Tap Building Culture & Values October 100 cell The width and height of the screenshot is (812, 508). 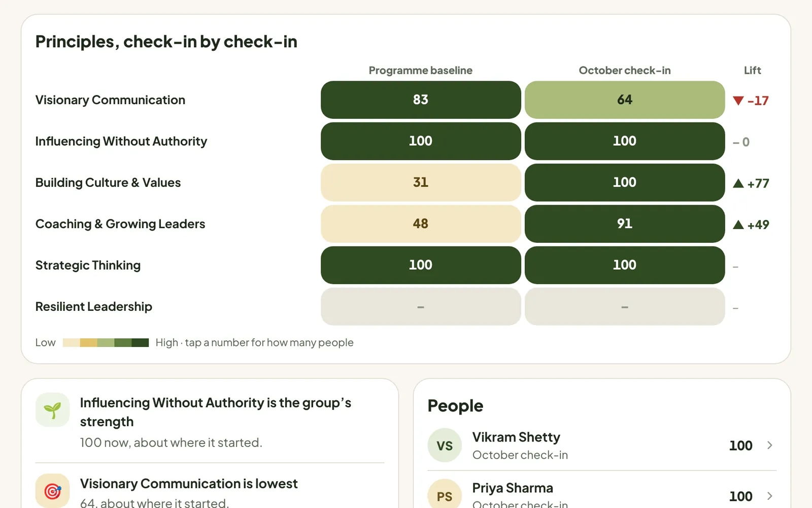[625, 182]
